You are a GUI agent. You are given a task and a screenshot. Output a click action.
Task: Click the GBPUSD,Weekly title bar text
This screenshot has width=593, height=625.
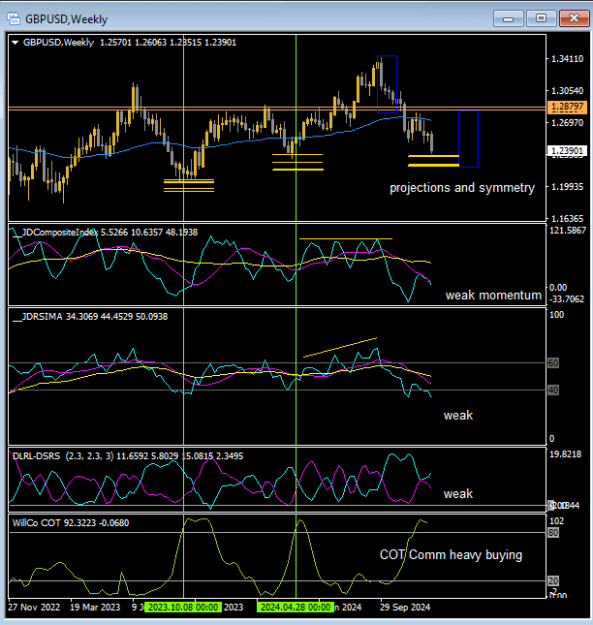(66, 19)
